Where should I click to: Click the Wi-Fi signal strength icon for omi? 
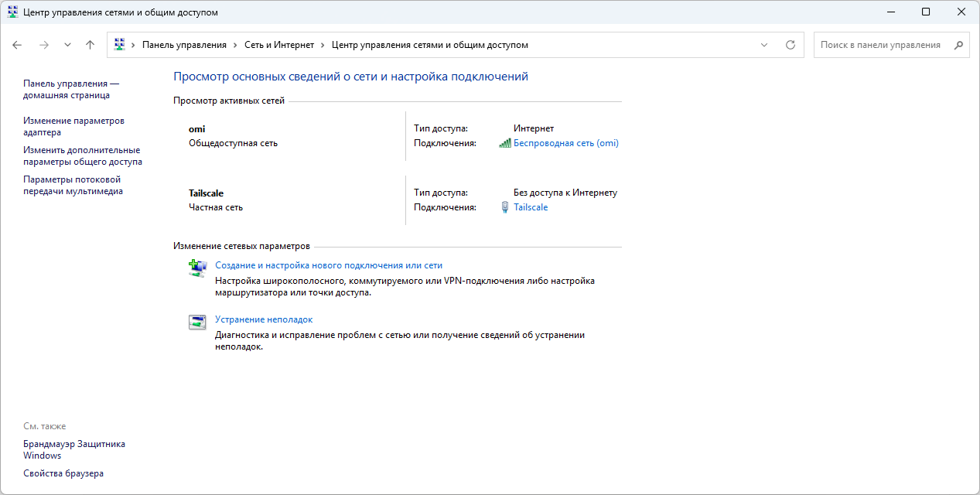coord(505,143)
